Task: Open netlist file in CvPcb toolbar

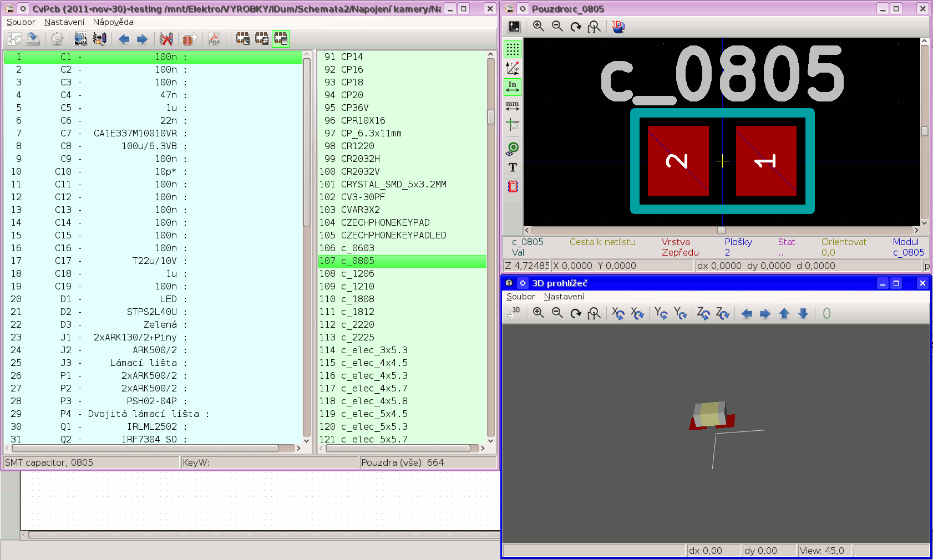Action: tap(14, 39)
